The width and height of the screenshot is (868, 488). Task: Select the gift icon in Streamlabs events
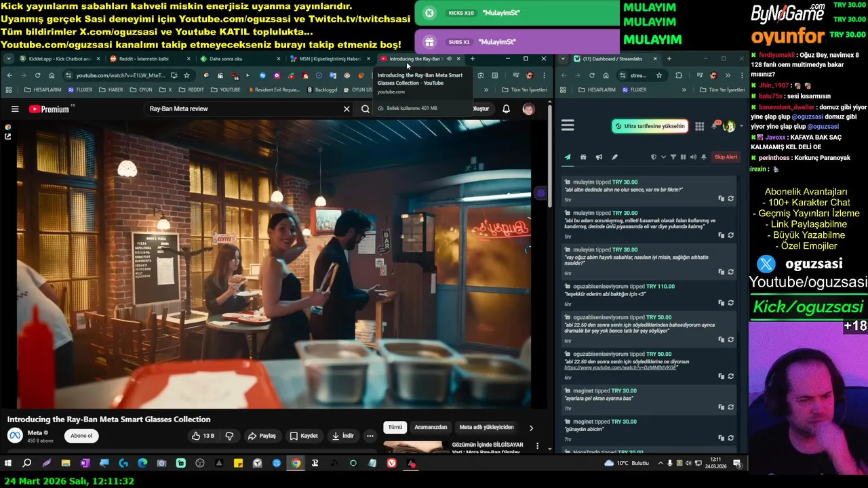coord(583,157)
